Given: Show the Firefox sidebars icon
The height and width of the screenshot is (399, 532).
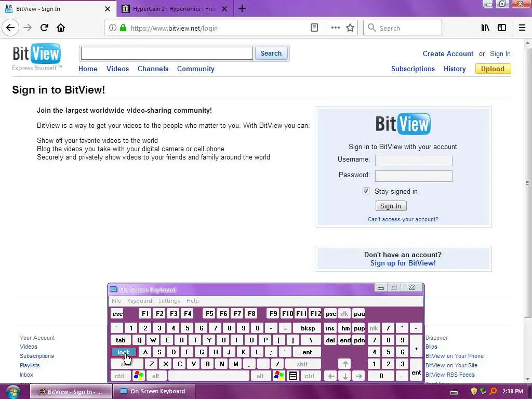Looking at the screenshot, I should [x=502, y=28].
